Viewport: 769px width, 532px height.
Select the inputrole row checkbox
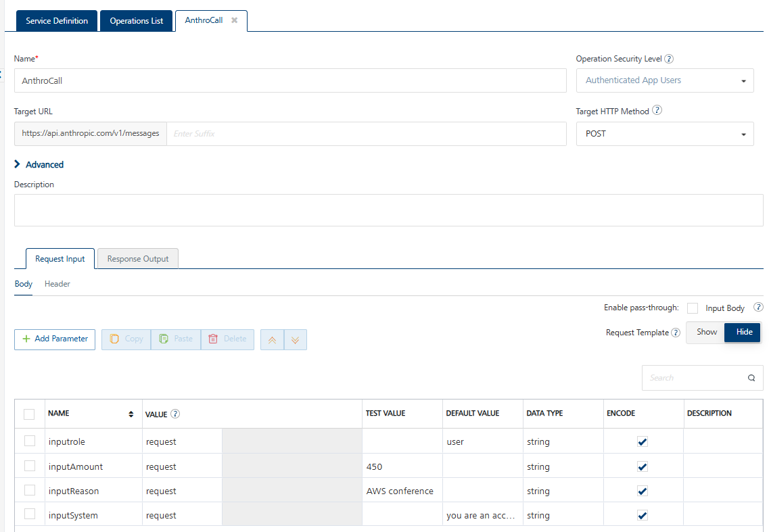pyautogui.click(x=30, y=441)
